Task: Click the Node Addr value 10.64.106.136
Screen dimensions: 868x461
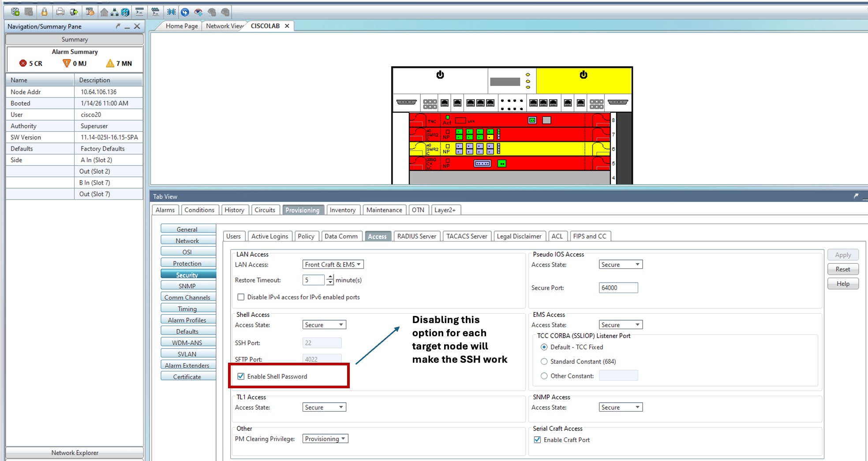Action: coord(99,92)
